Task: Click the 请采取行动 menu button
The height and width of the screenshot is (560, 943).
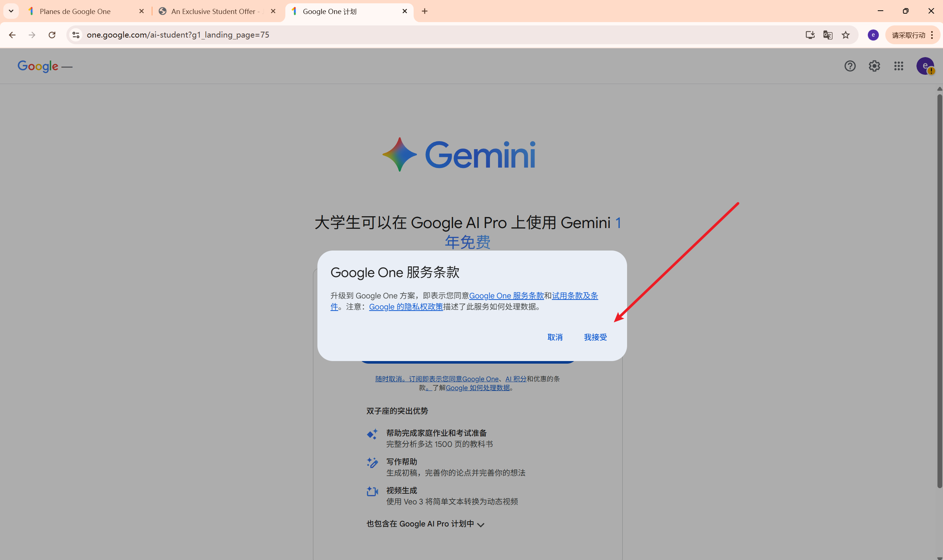Action: [x=912, y=35]
